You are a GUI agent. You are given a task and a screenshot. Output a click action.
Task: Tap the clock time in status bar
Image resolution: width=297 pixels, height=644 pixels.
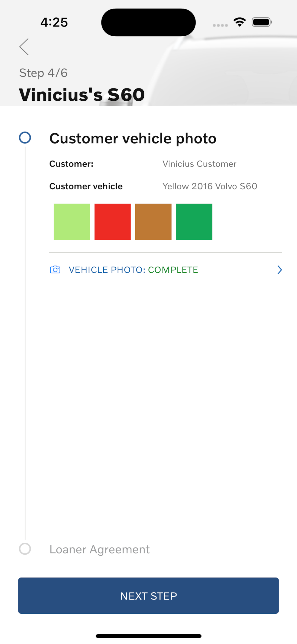54,22
